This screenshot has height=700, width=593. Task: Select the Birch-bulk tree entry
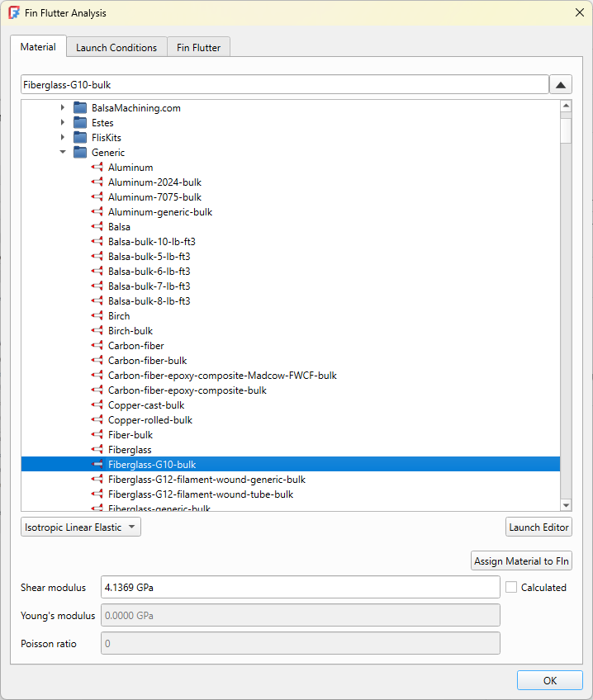click(x=130, y=331)
